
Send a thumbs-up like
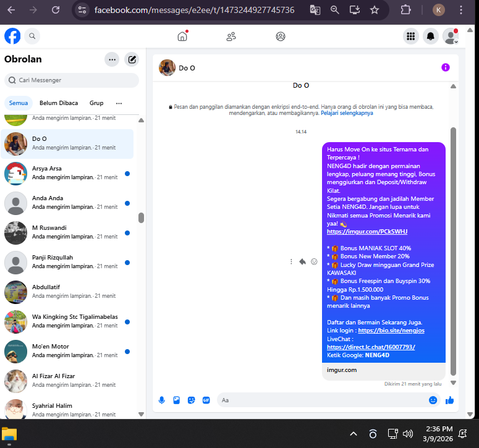tap(450, 400)
